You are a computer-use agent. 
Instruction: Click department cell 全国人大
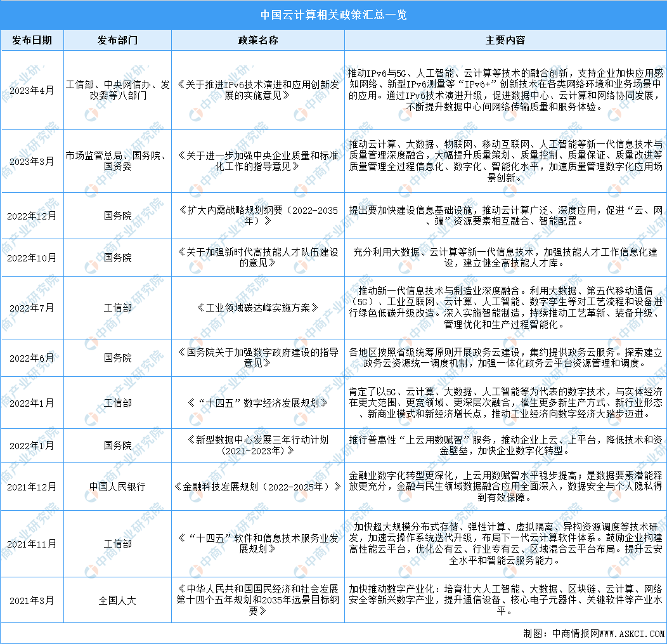point(117,600)
